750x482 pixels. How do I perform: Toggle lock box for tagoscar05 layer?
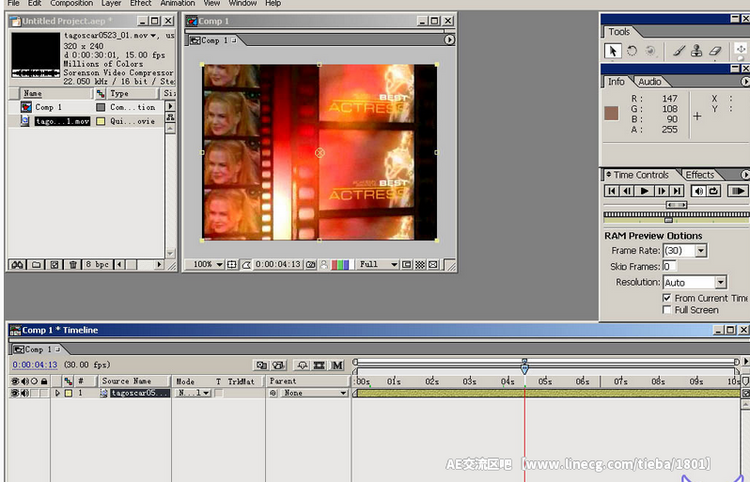click(44, 393)
